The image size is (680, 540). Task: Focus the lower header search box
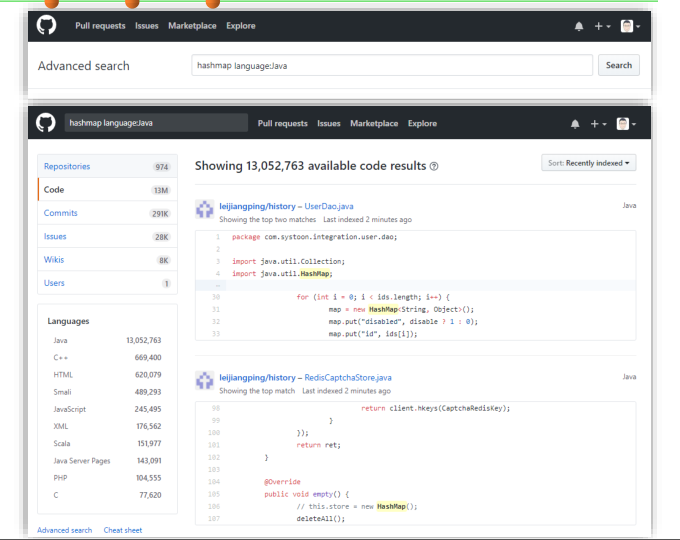155,123
